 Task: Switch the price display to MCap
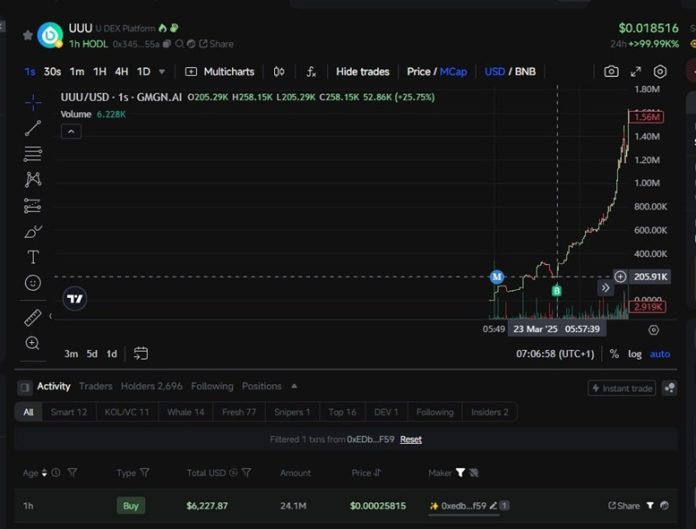(x=452, y=72)
